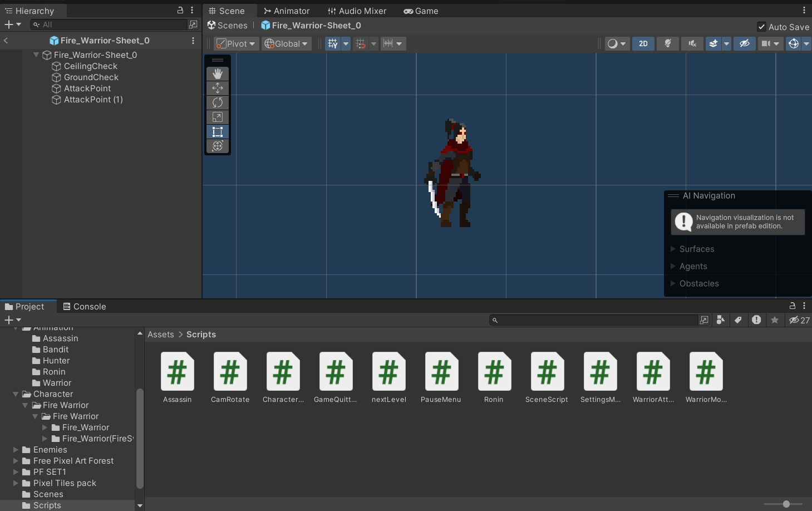Open the Project panel three-dot menu
The height and width of the screenshot is (511, 812).
tap(804, 306)
